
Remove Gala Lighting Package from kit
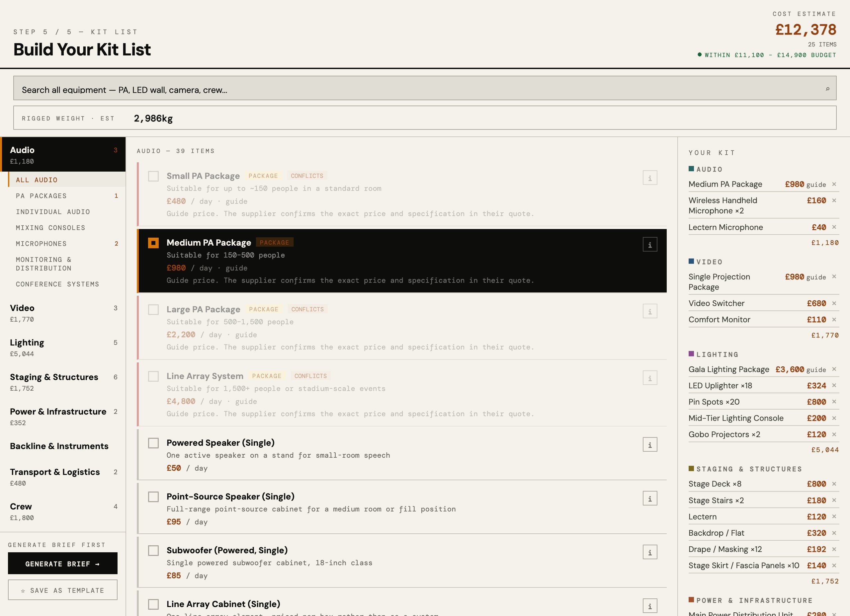(x=834, y=369)
